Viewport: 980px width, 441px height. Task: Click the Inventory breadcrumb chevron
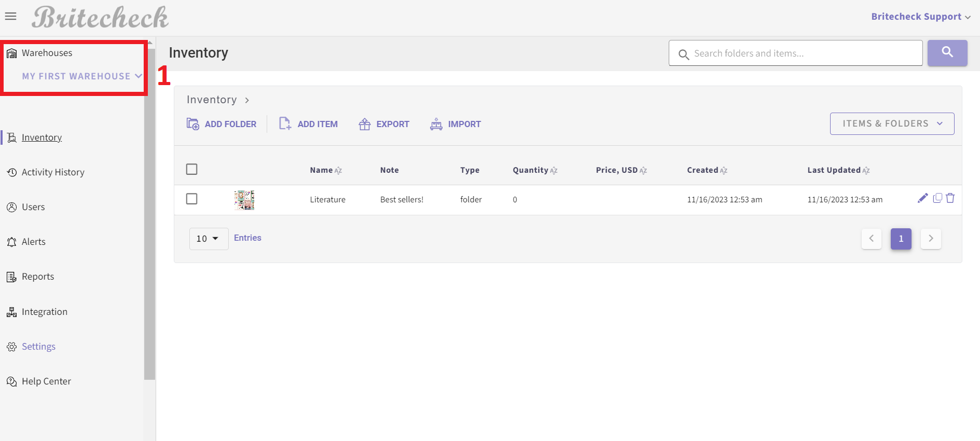tap(247, 100)
